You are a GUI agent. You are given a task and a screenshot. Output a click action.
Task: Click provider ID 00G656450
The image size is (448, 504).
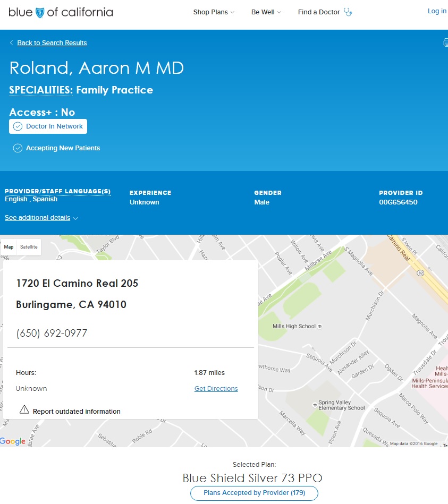(x=398, y=202)
